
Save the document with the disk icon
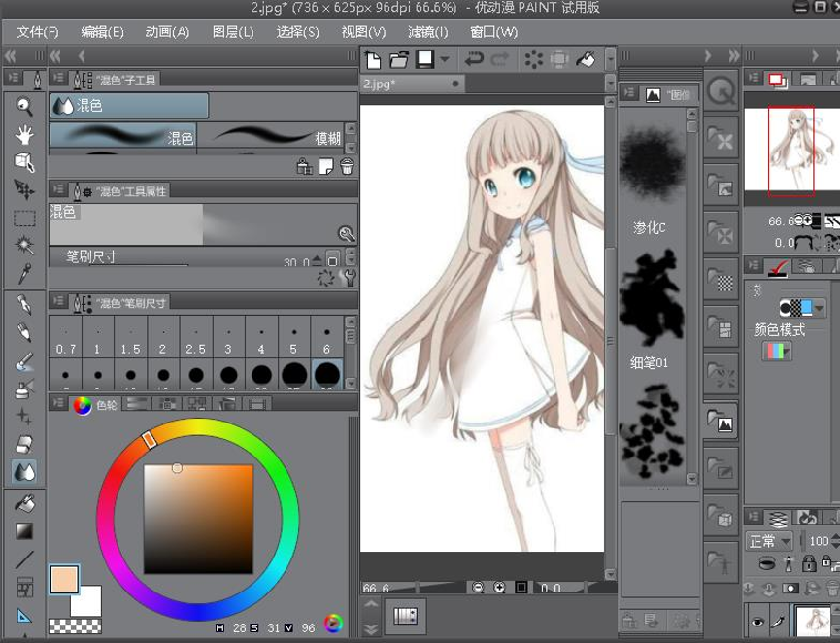pos(425,59)
